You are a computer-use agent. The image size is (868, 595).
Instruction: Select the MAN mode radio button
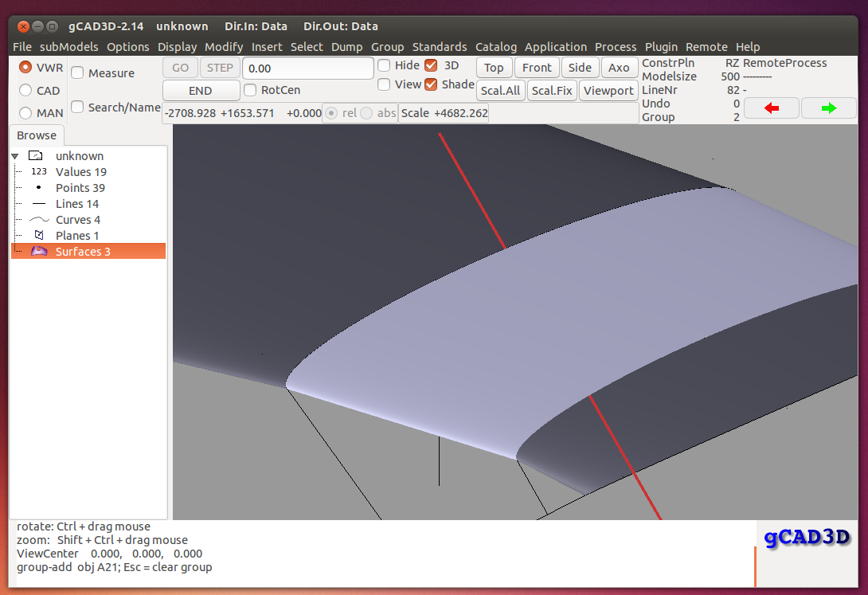coord(25,113)
